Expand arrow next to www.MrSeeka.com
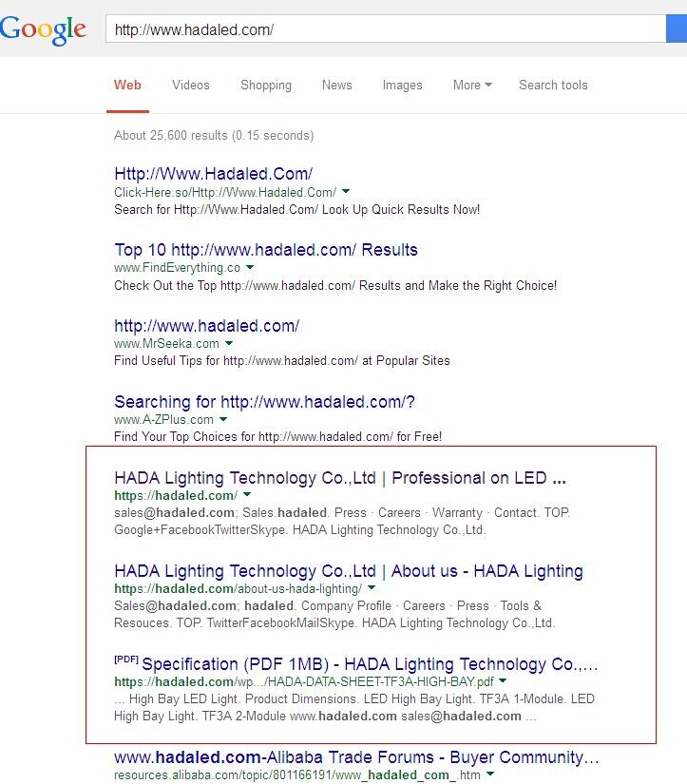 click(228, 343)
